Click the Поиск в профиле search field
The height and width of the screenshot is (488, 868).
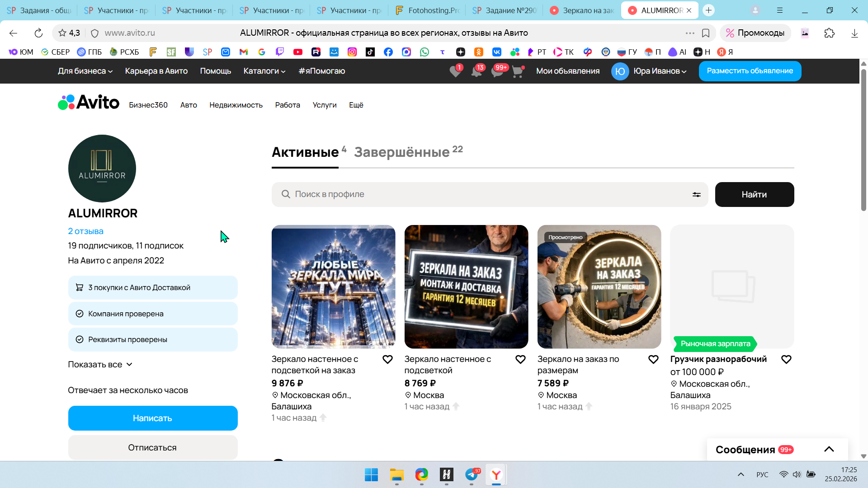[x=488, y=194]
